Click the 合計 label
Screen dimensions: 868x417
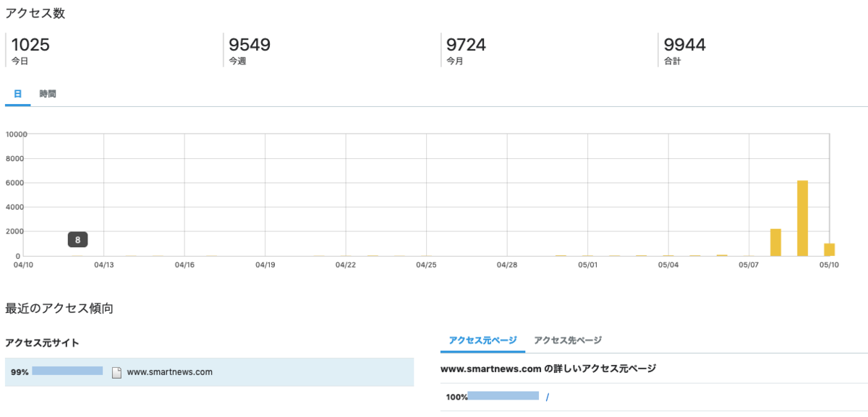pyautogui.click(x=672, y=61)
